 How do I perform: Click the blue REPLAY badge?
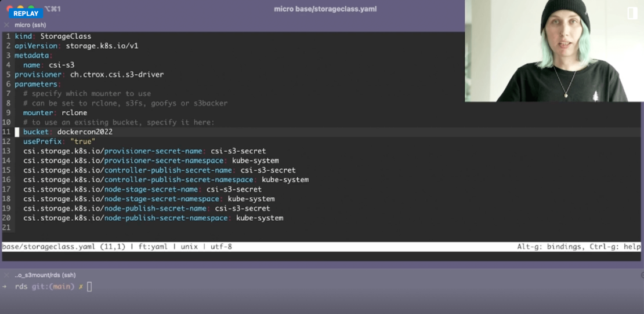click(26, 13)
